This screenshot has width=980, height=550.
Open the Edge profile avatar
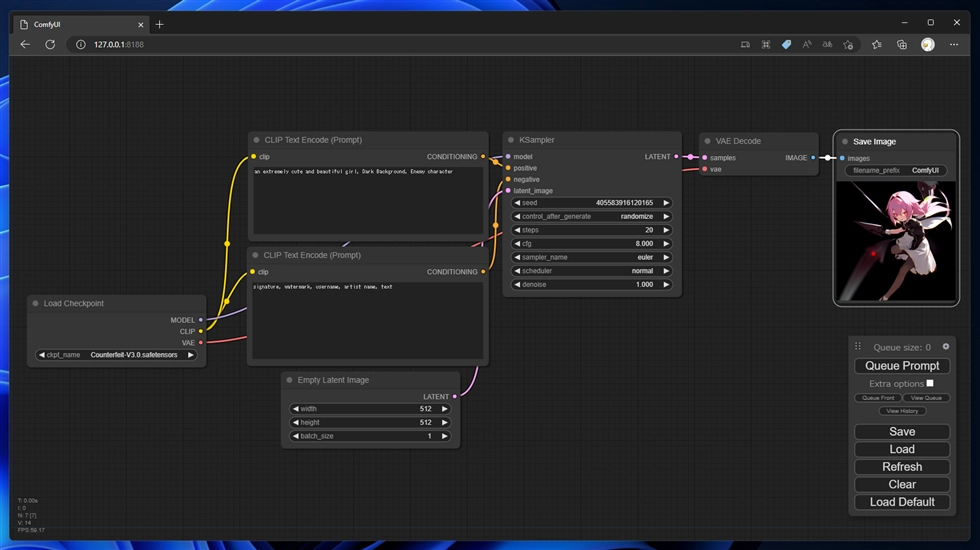tap(927, 44)
